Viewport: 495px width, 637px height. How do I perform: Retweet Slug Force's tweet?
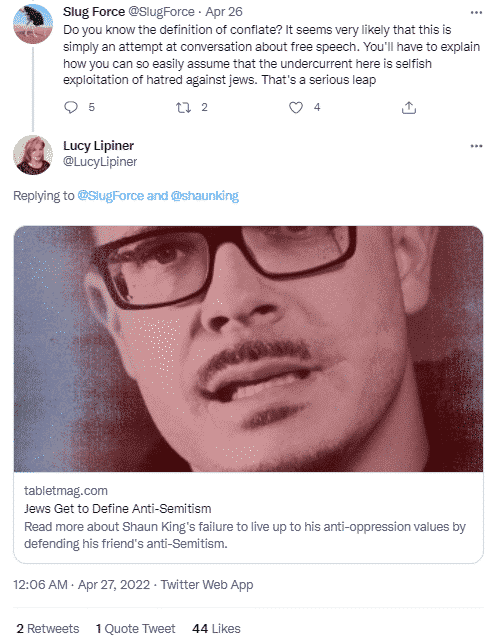(x=183, y=108)
